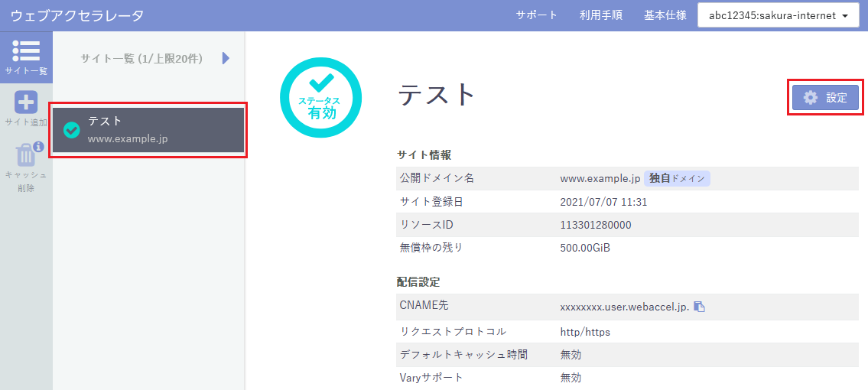Open 利用手順 in the top menu
The image size is (868, 390).
tap(600, 15)
